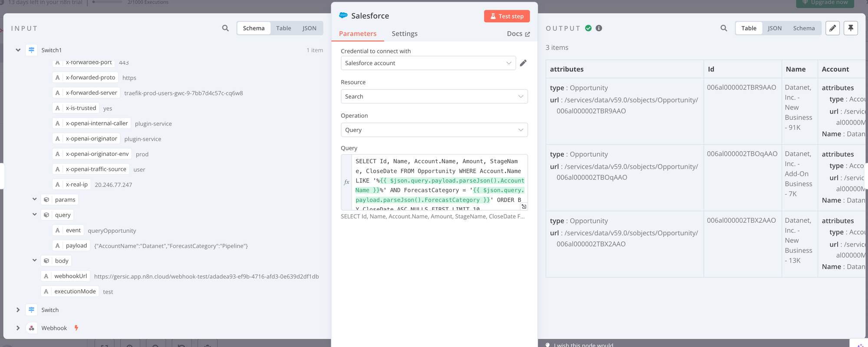Select the x-is-trusted header field
This screenshot has width=868, height=347.
[x=76, y=108]
